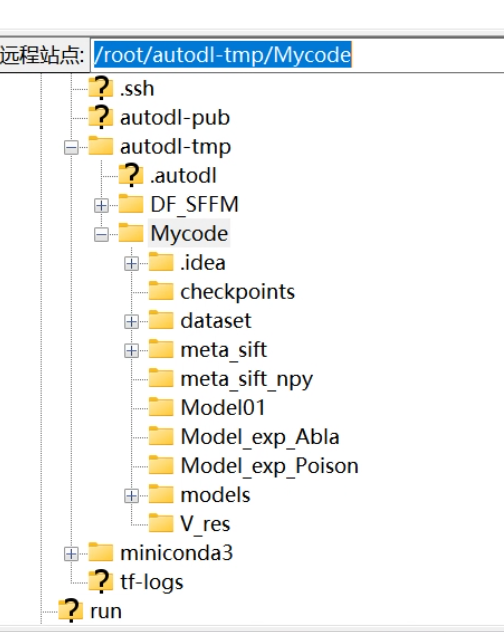Click the Model01 folder icon
The width and height of the screenshot is (504, 632).
click(x=161, y=407)
